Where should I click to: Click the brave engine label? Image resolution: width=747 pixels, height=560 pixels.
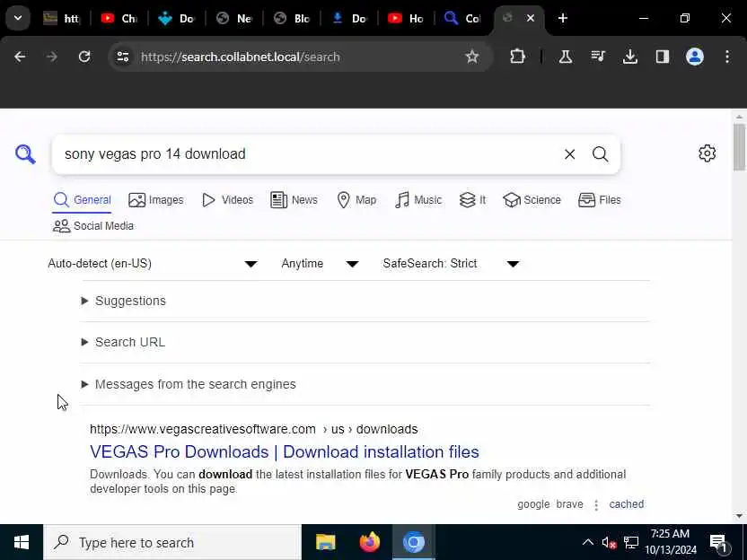570,503
